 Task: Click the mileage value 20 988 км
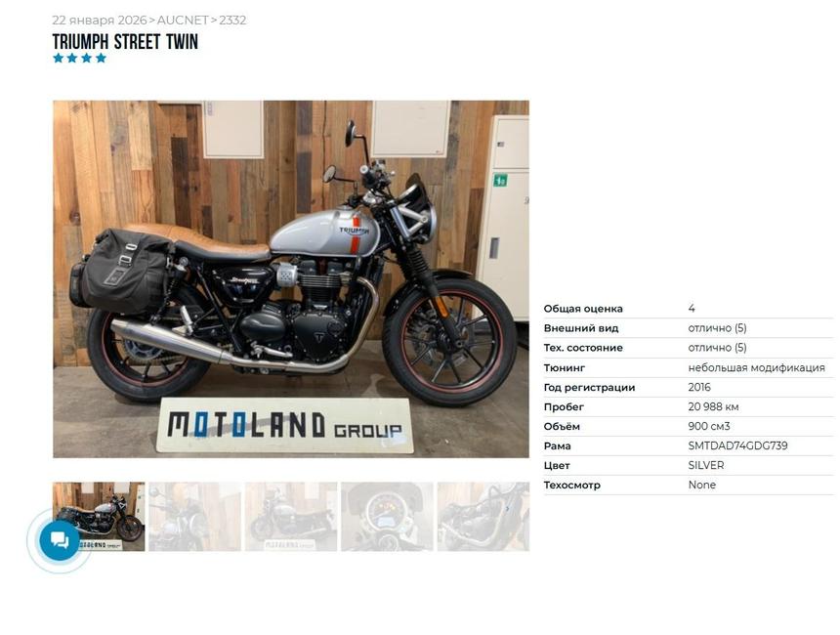click(x=713, y=406)
